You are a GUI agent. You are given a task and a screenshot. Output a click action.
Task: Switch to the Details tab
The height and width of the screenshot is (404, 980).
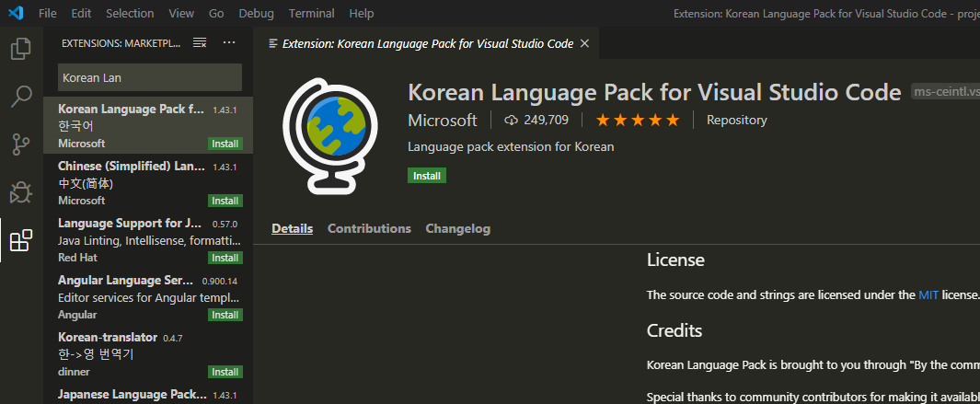[x=292, y=229]
